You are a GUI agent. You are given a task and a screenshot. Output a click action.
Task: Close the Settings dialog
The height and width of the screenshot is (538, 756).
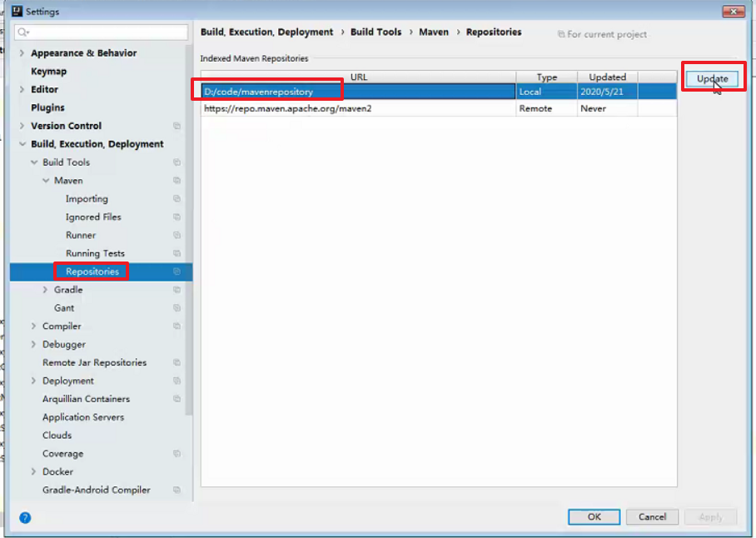click(x=734, y=11)
